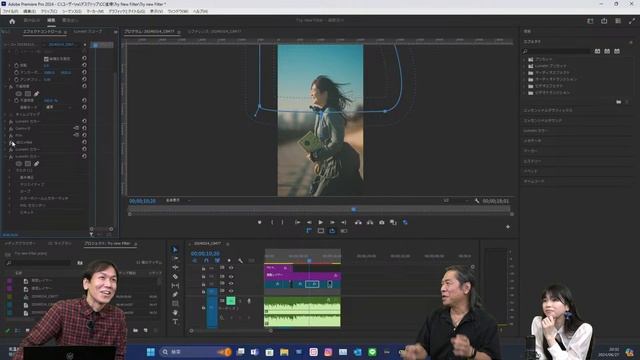The image size is (640, 360).
Task: Toggle stopwatch for アンチフリッカー
Action: [16, 80]
